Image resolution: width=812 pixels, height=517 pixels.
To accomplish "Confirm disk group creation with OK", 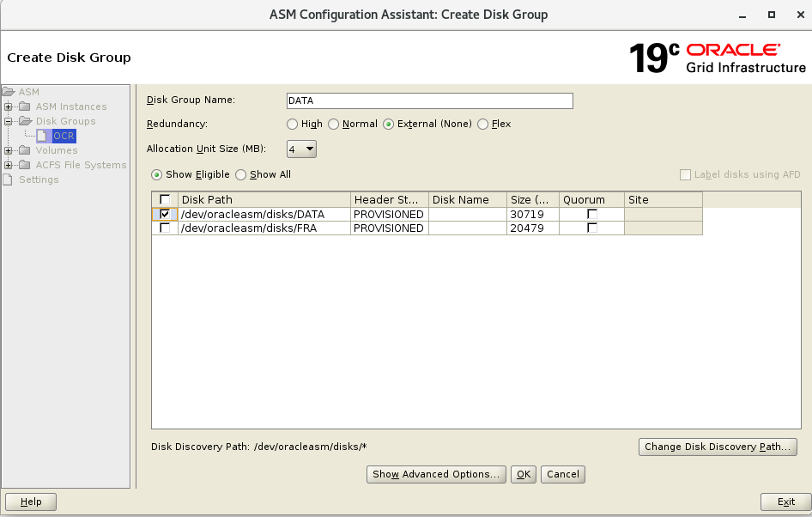I will [x=524, y=475].
